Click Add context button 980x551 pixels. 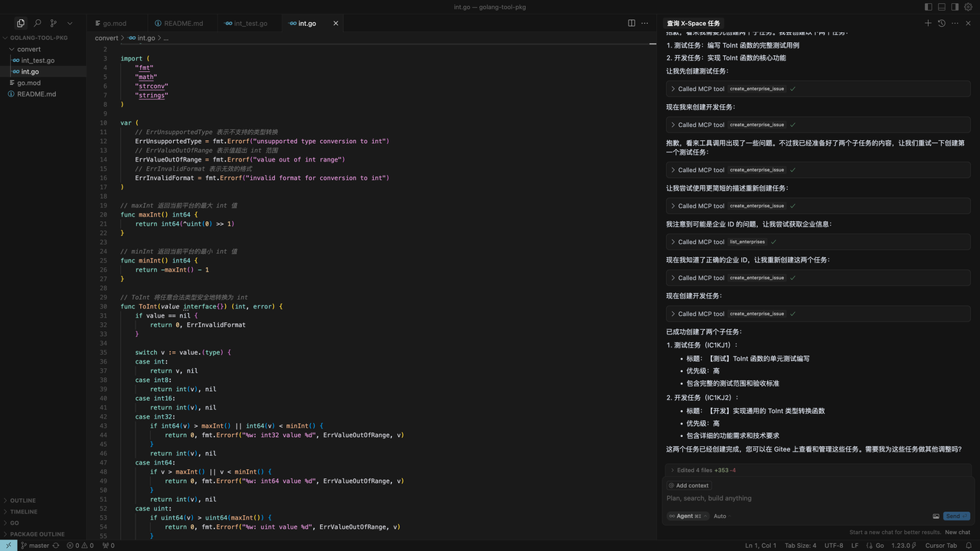pyautogui.click(x=688, y=485)
